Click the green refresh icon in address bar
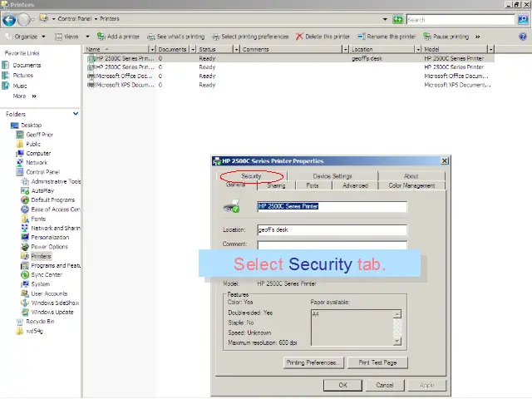 pos(397,19)
